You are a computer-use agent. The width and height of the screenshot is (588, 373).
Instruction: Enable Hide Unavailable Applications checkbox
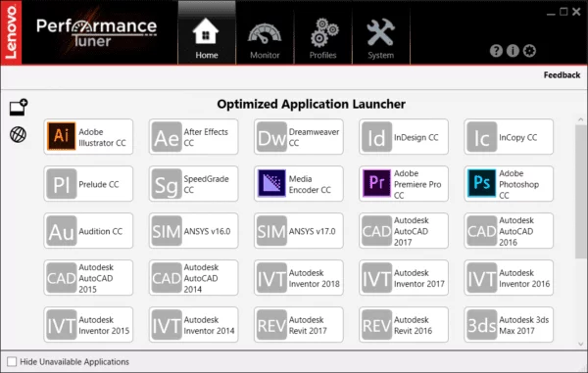coord(12,362)
